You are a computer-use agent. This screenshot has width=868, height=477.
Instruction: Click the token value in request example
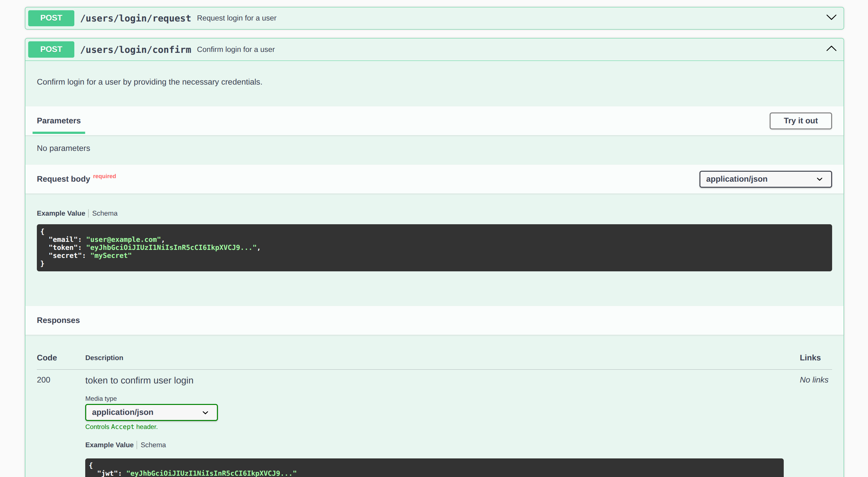point(171,248)
